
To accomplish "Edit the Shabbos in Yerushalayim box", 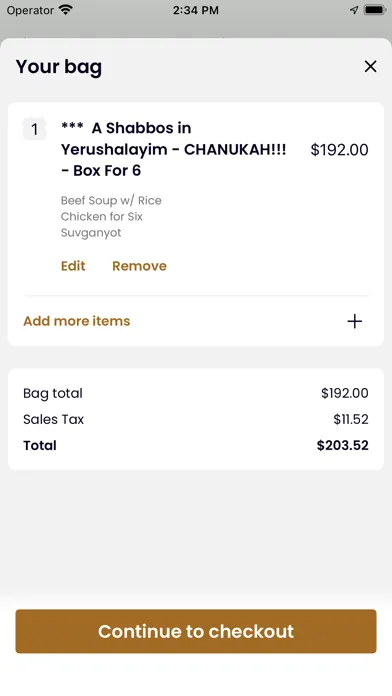I will 73,266.
